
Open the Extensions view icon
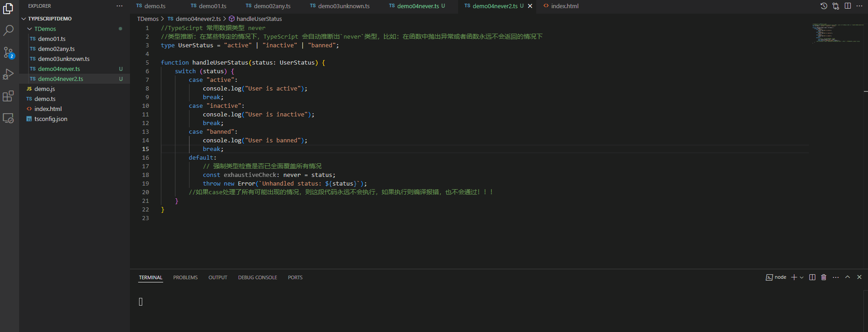tap(8, 96)
